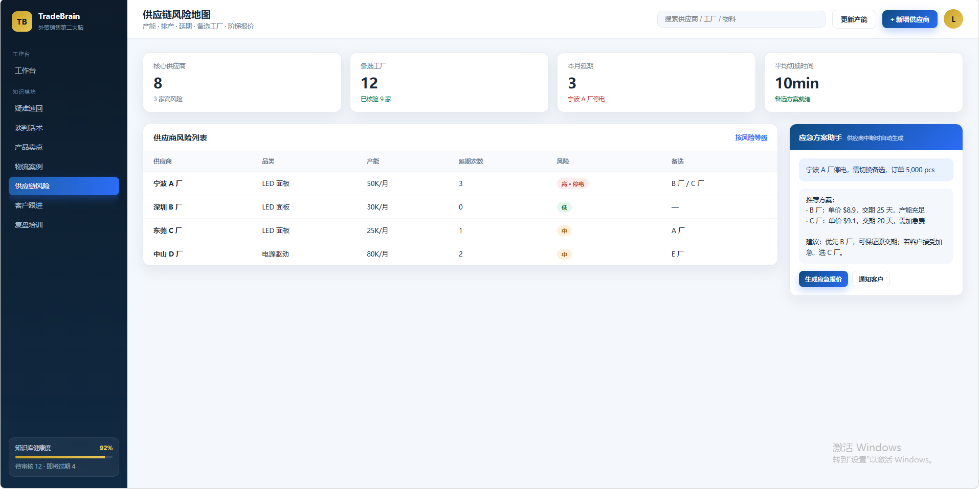Click the 更新产能 button
The width and height of the screenshot is (980, 489).
854,19
